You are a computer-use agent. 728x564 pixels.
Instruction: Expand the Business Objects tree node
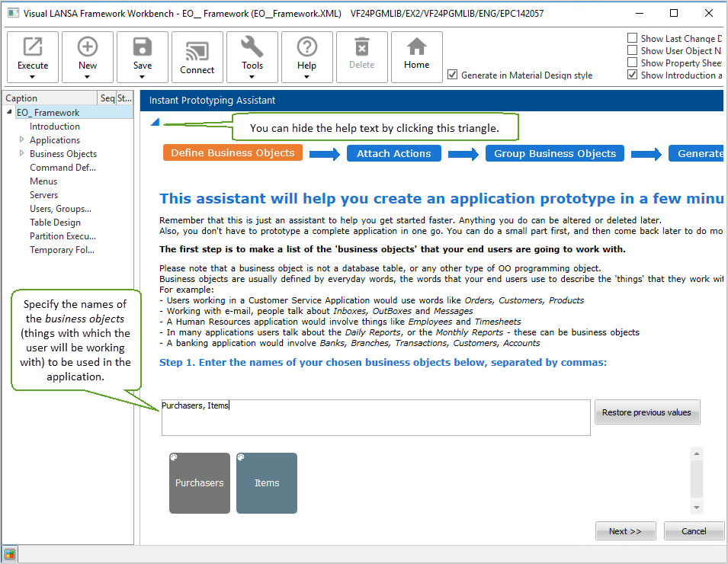pyautogui.click(x=21, y=153)
